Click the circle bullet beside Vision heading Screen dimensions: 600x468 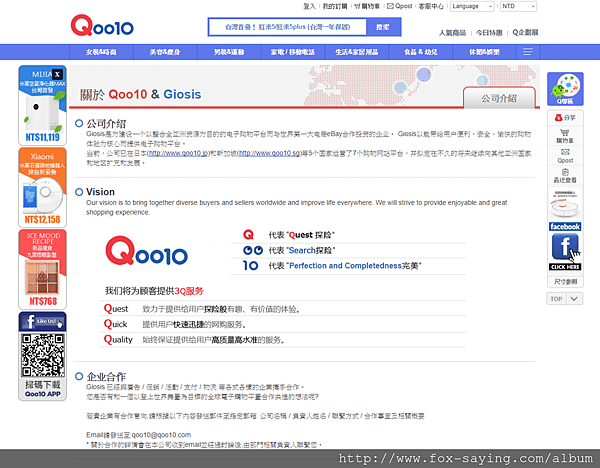[x=79, y=192]
